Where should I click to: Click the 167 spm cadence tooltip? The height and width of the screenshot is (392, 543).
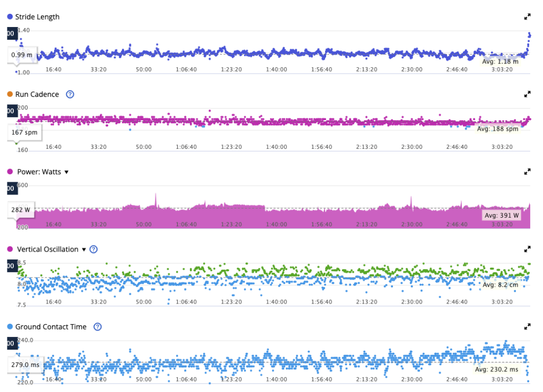tap(24, 132)
